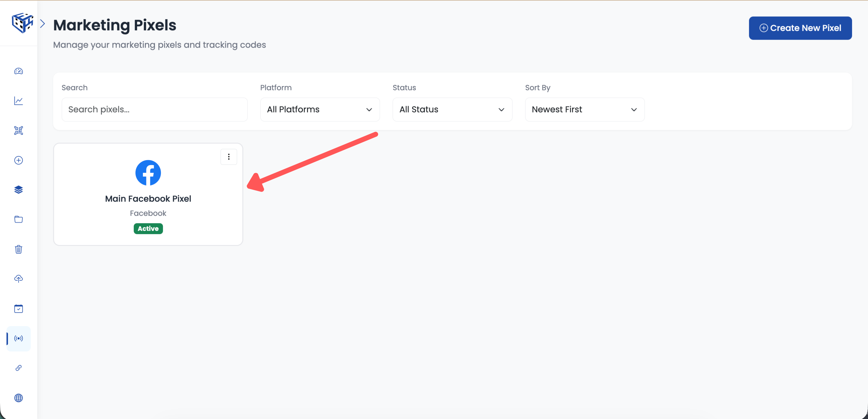868x419 pixels.
Task: Open the stacked layers icon in sidebar
Action: pyautogui.click(x=19, y=190)
